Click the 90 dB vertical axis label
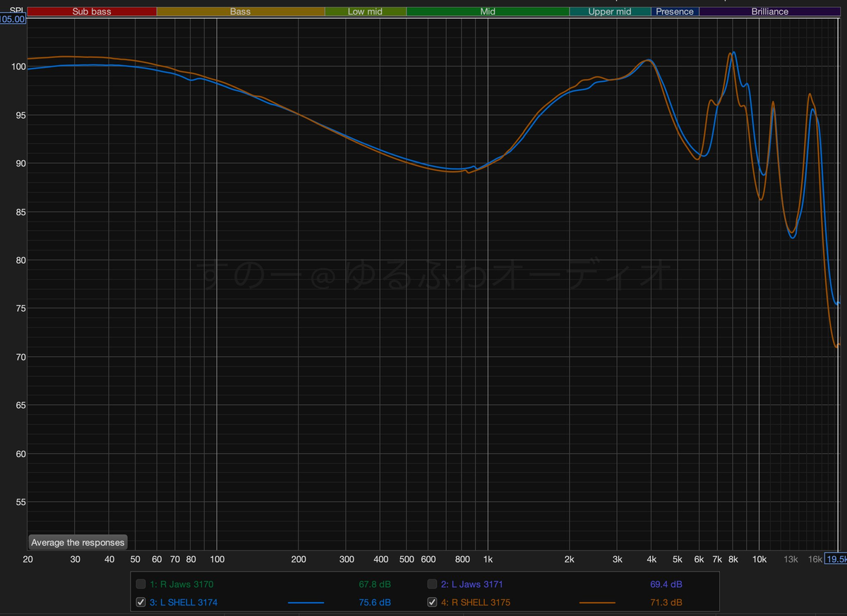Screen dimensions: 847x616 (x=19, y=164)
